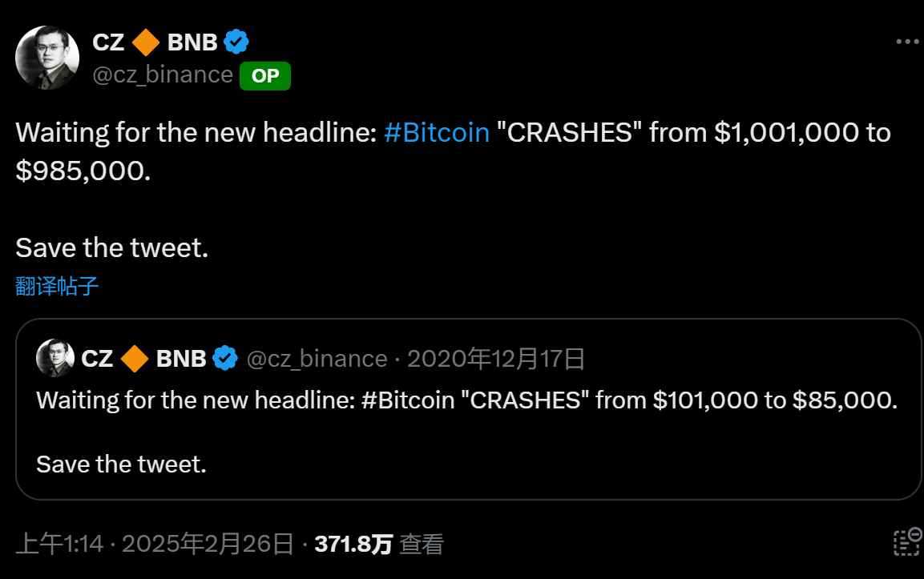
Task: Click the post timestamp 上午1:14 · 2025年2月26日
Action: (x=155, y=545)
